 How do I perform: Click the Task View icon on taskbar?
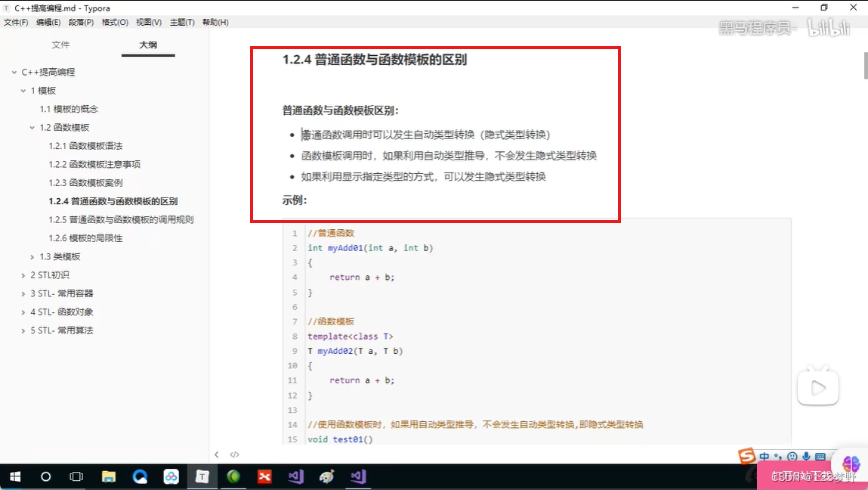(76, 476)
